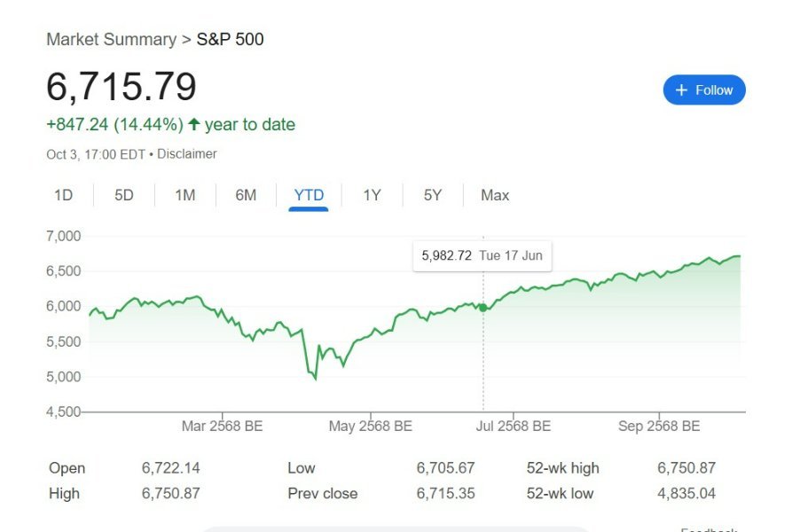Click the Sep 2568 BE axis label
The height and width of the screenshot is (532, 800).
[659, 426]
